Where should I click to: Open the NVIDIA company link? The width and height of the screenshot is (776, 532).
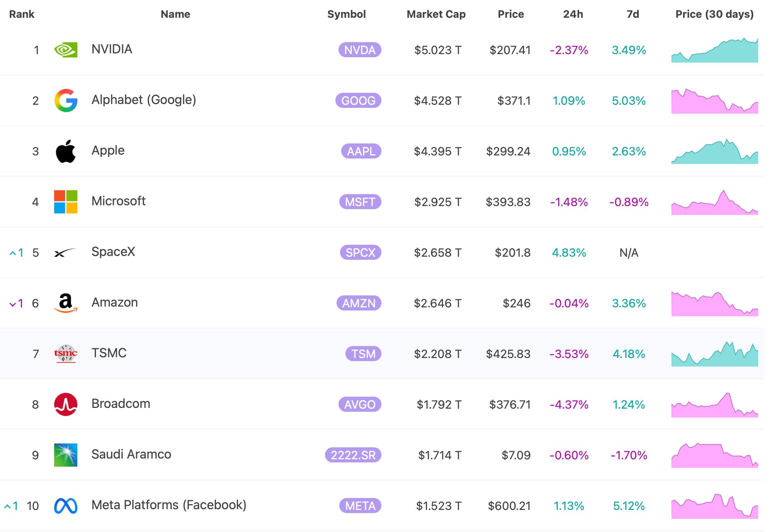[x=112, y=49]
